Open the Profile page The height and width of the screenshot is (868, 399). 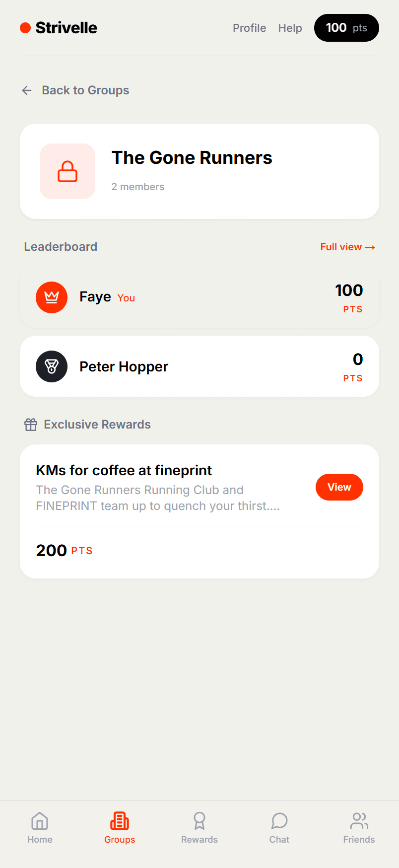click(x=249, y=28)
